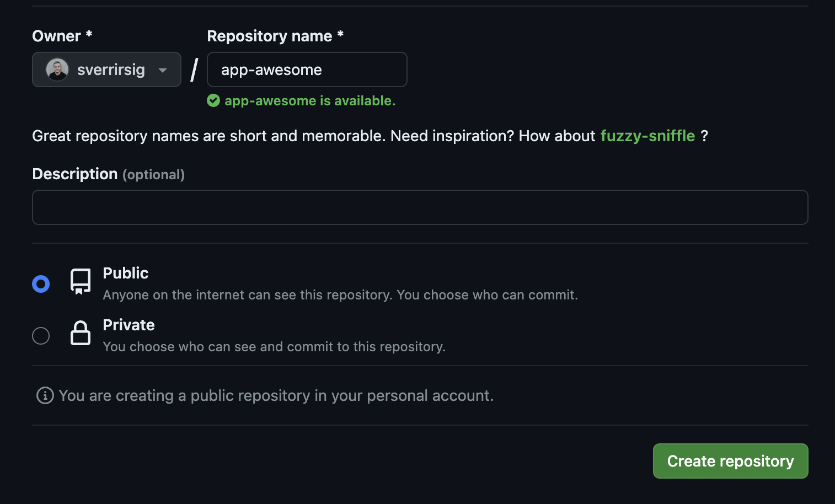Click the info circle icon
The image size is (835, 504).
(45, 395)
